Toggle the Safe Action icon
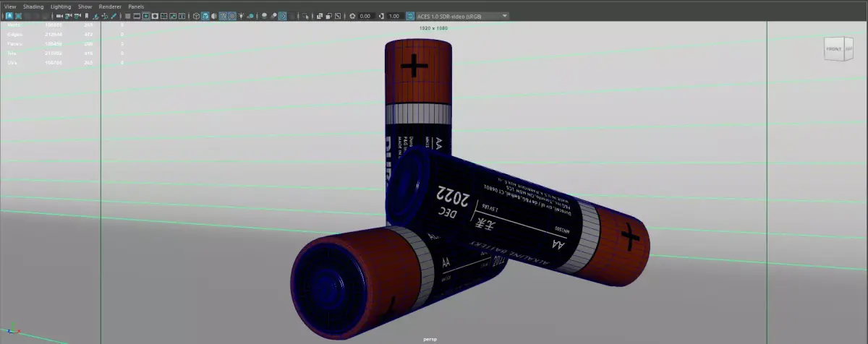Screen dimensions: 868x344 pos(173,16)
